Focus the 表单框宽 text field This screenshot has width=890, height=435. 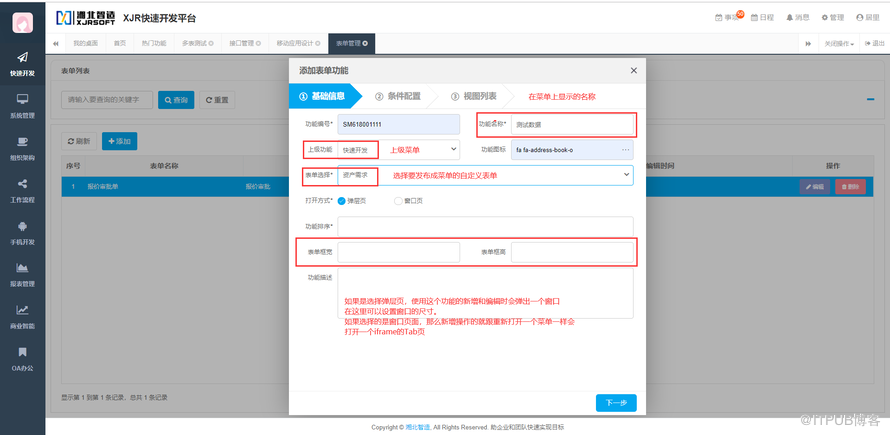[398, 252]
